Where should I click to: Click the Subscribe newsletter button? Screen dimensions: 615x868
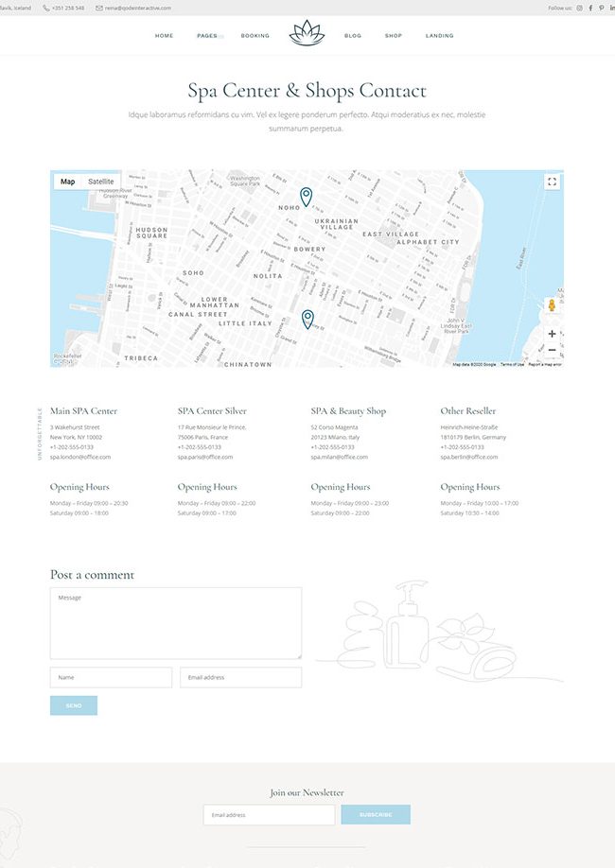click(376, 815)
